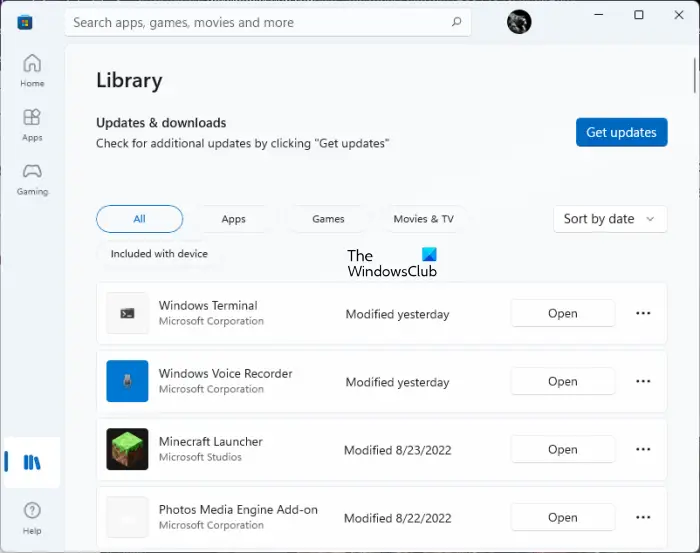Viewport: 700px width, 553px height.
Task: Click the Windows Terminal app icon
Action: (x=127, y=313)
